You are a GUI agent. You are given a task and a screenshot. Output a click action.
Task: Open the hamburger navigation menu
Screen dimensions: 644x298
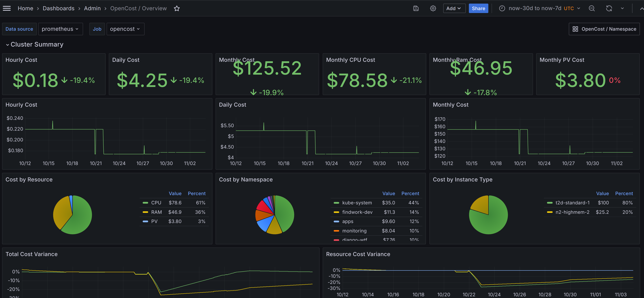click(x=7, y=8)
